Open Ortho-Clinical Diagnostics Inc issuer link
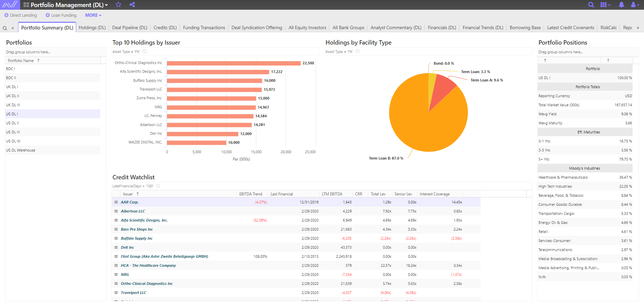The image size is (644, 305). pyautogui.click(x=147, y=284)
